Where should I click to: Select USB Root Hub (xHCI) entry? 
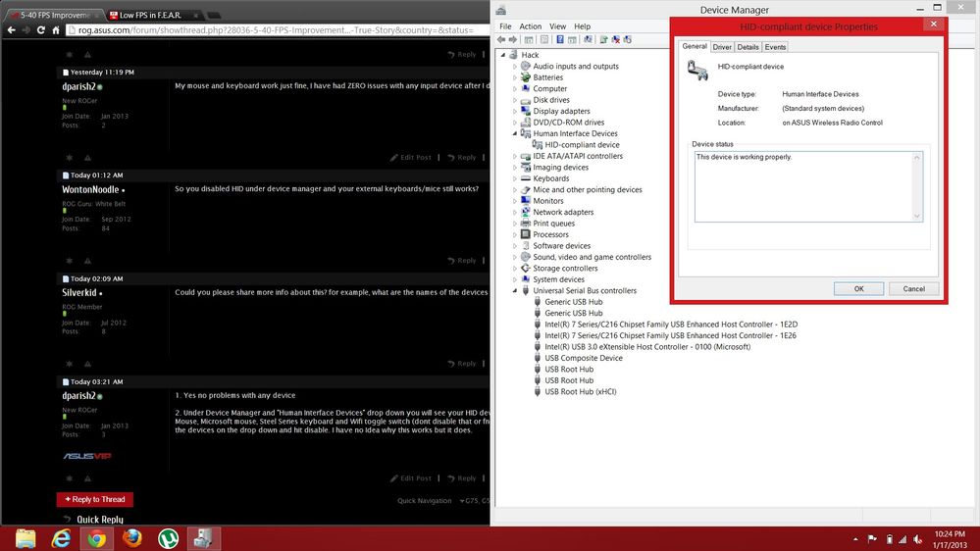click(x=580, y=392)
